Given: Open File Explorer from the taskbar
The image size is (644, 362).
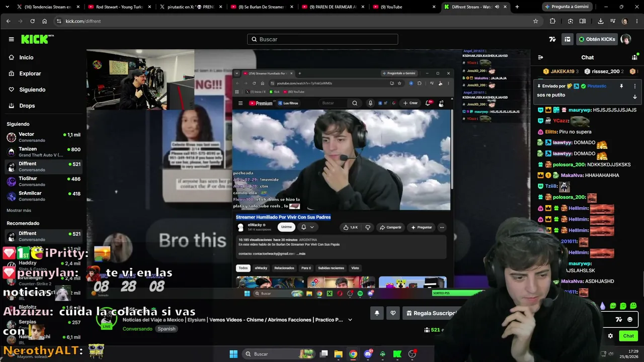Looking at the screenshot, I should point(339,354).
